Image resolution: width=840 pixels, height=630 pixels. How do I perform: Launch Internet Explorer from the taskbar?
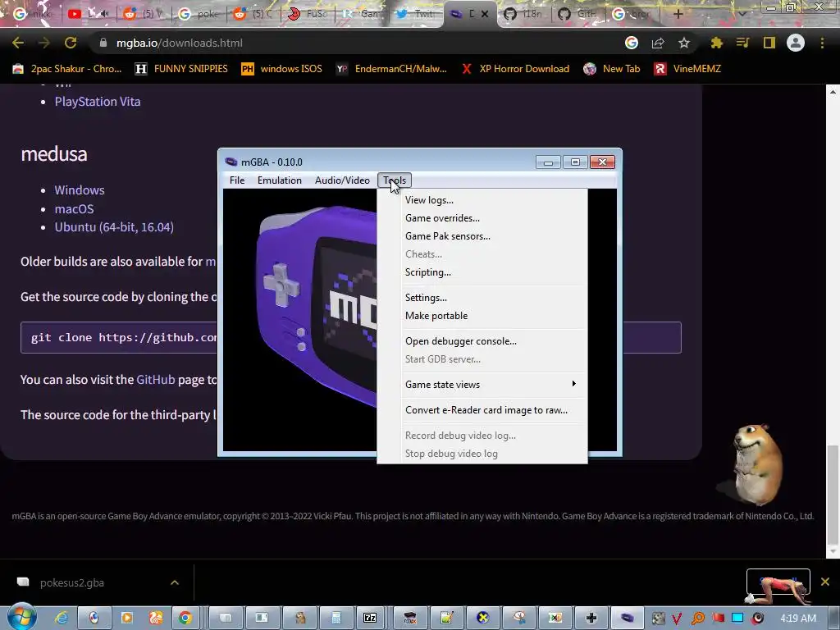(x=62, y=618)
